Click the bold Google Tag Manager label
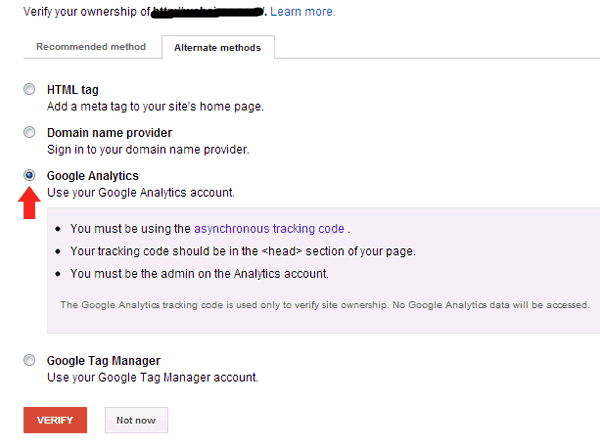This screenshot has height=448, width=600. click(x=104, y=360)
